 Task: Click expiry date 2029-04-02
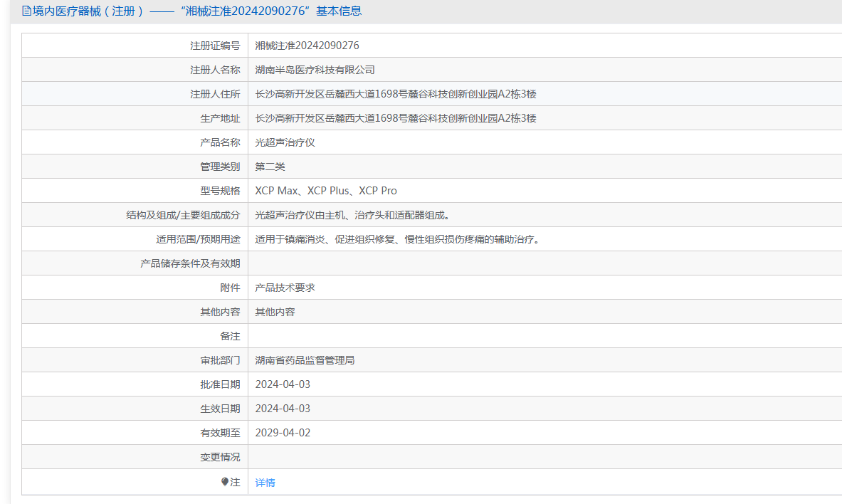point(283,433)
